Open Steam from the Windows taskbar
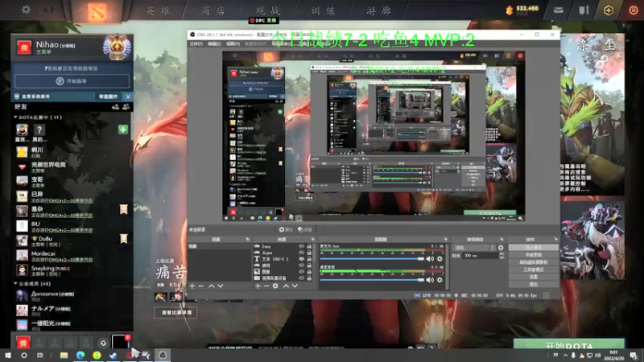The height and width of the screenshot is (362, 644). coord(113,356)
